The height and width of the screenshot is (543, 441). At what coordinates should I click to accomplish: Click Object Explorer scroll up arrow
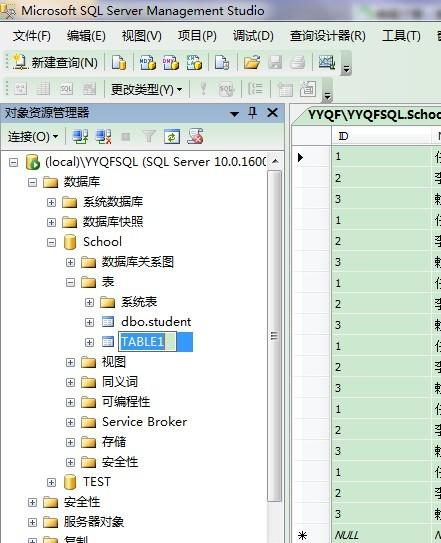275,161
